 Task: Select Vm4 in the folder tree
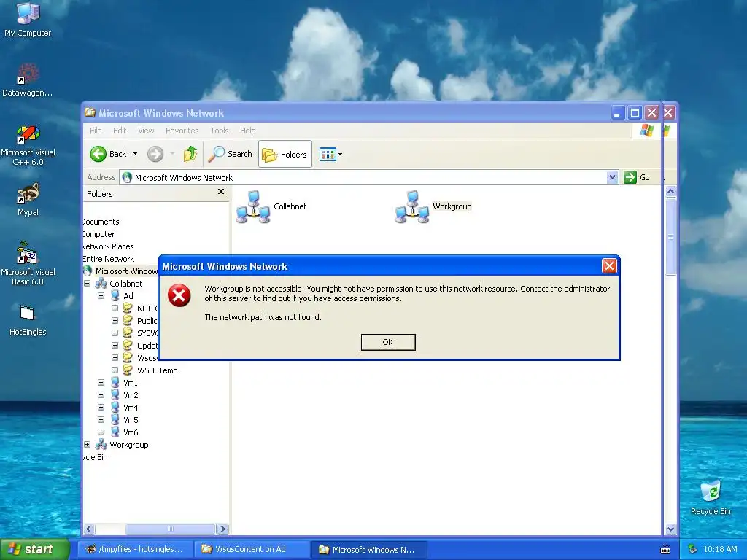coord(131,407)
